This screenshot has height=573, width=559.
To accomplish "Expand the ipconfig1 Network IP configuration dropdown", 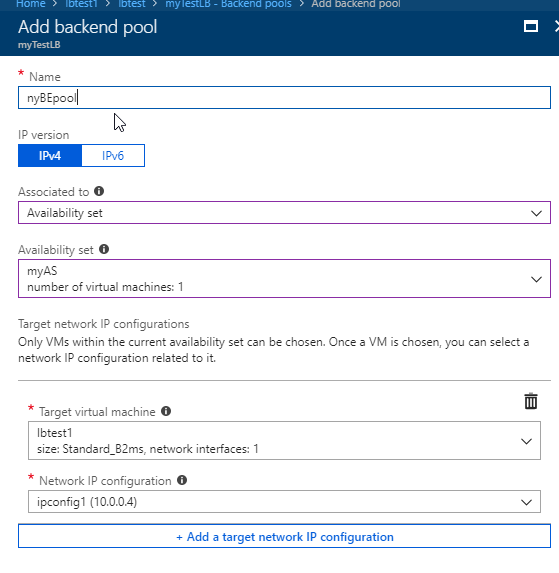I will click(x=284, y=501).
